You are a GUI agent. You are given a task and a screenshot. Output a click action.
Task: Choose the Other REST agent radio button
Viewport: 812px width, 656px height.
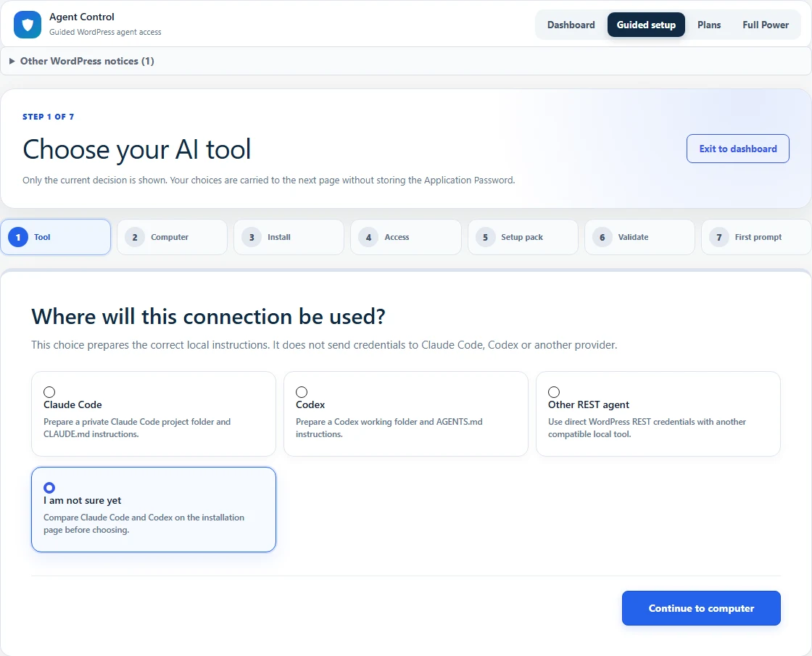(x=554, y=392)
